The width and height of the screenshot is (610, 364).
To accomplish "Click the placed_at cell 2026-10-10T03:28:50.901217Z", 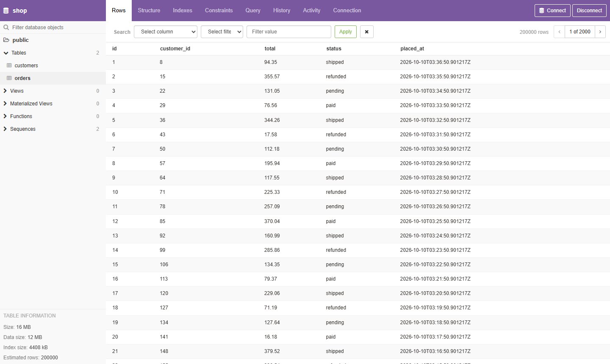I will tap(435, 178).
